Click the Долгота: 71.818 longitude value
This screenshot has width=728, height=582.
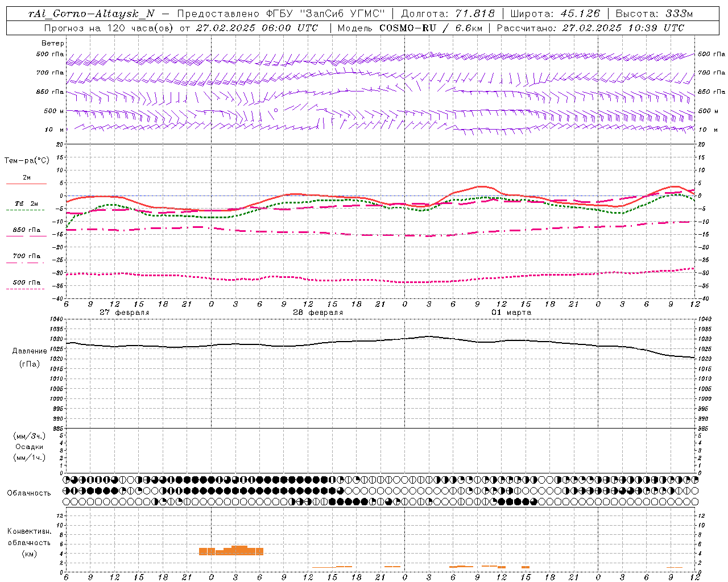[x=448, y=14]
